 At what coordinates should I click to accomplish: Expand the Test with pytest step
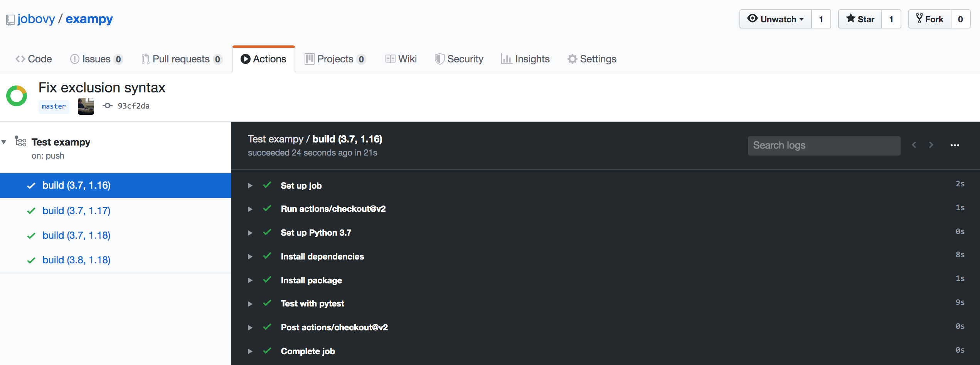point(250,304)
